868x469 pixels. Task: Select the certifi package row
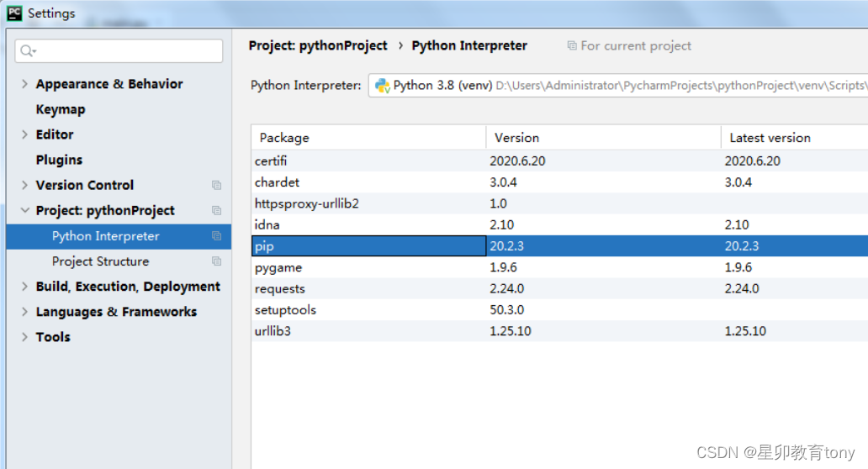coord(559,161)
